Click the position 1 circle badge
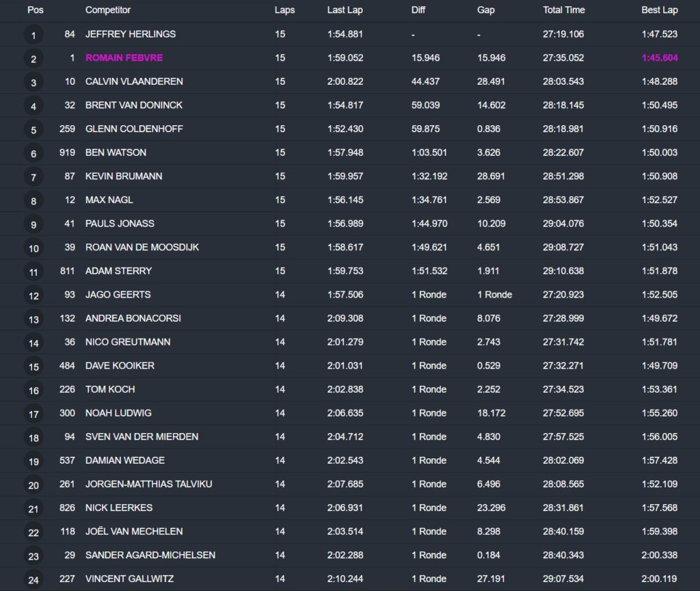This screenshot has height=591, width=700. click(33, 35)
